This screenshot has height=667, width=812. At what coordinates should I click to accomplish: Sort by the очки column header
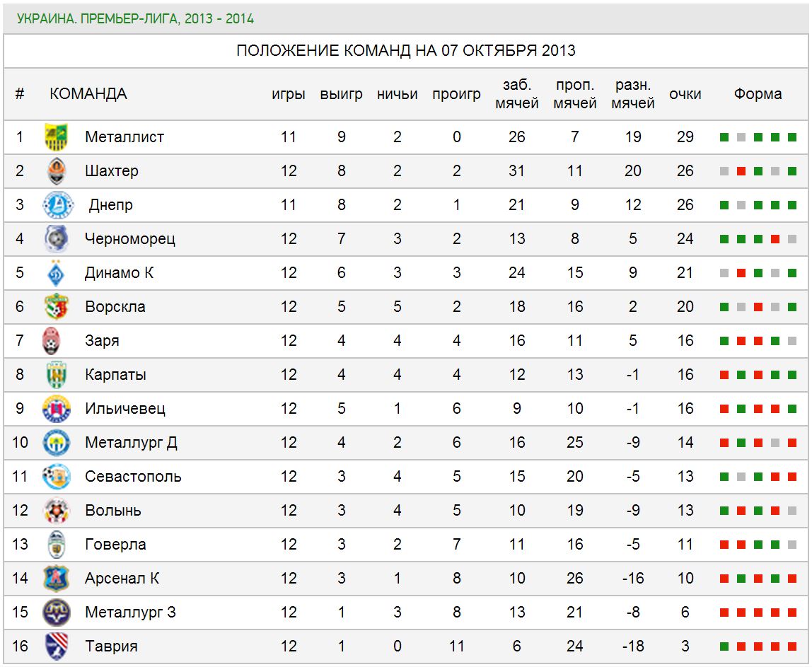[x=685, y=94]
